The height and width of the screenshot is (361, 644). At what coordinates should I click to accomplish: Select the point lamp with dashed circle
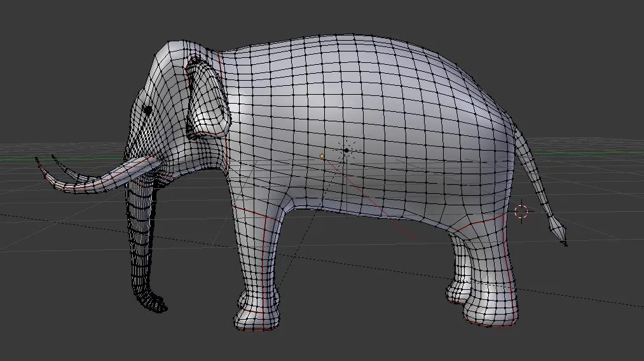pyautogui.click(x=346, y=151)
